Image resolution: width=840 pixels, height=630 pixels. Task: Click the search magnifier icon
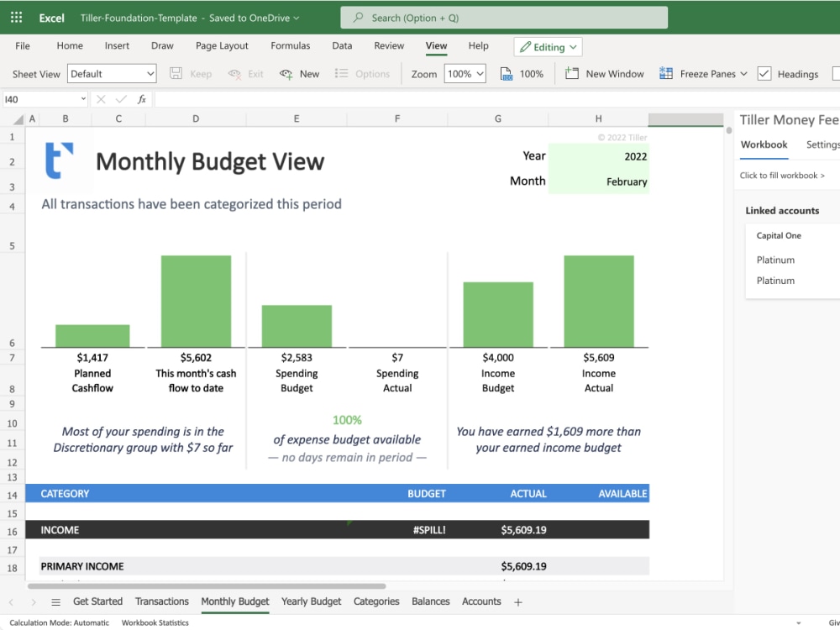click(x=359, y=18)
